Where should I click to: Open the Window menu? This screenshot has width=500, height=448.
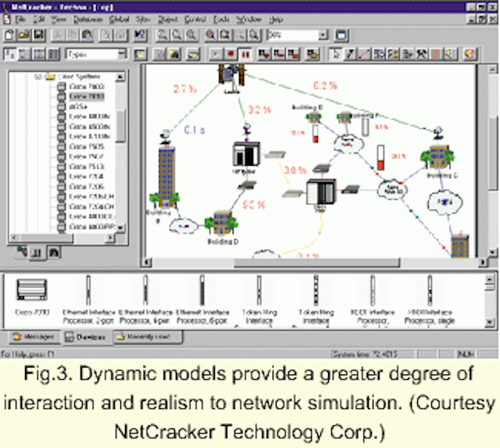pos(248,20)
